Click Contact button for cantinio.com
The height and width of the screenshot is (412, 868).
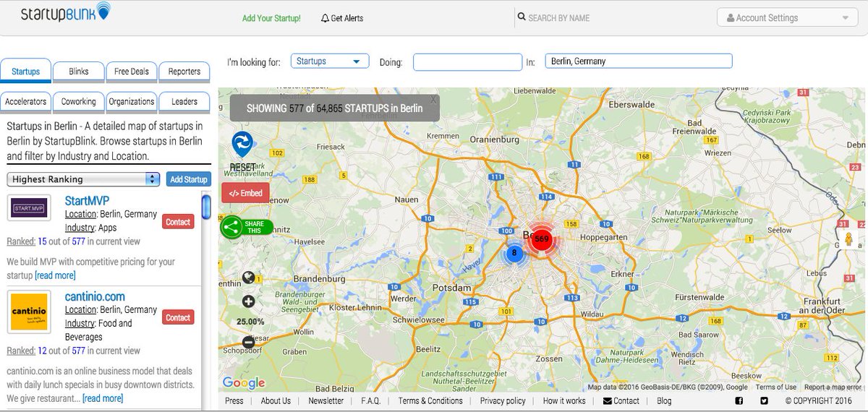178,317
